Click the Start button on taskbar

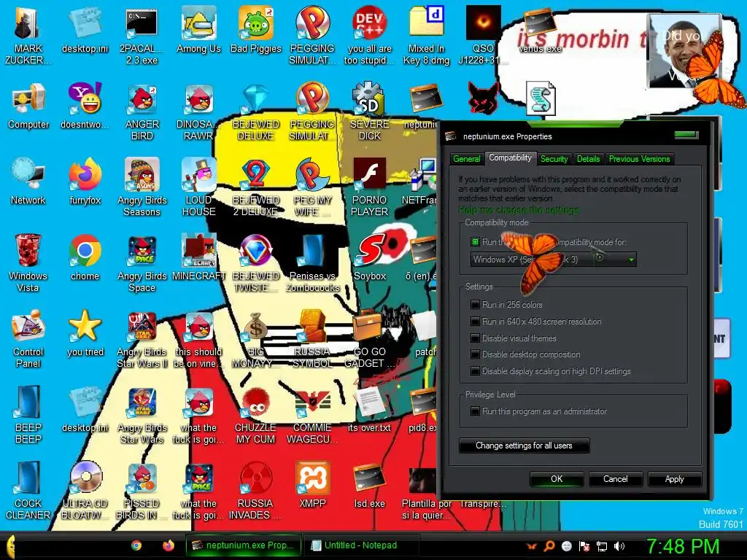(x=9, y=546)
